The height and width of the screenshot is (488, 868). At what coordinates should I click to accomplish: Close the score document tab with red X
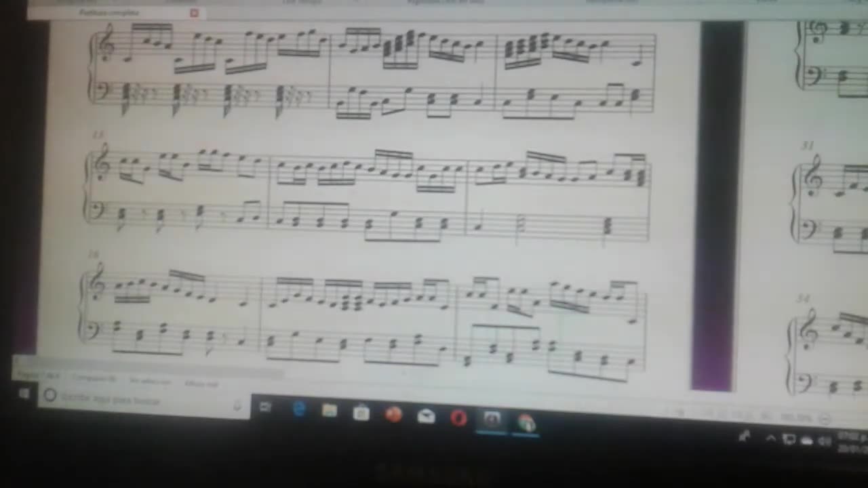195,12
